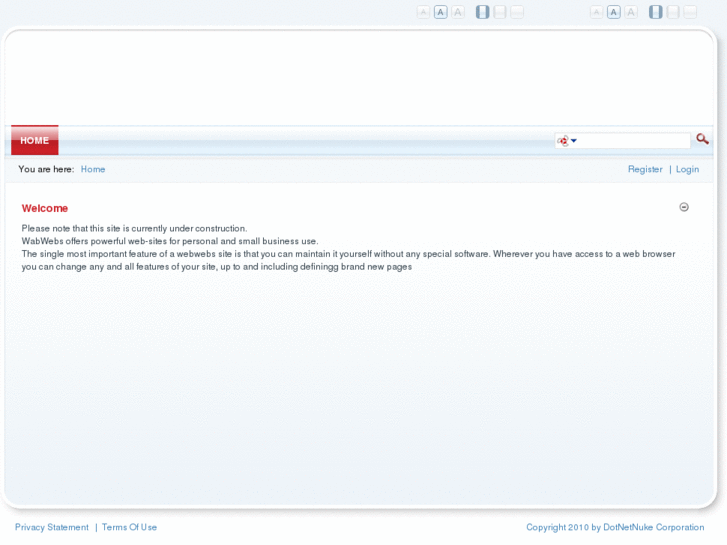Open the Login link
This screenshot has height=545, width=727.
[x=687, y=169]
